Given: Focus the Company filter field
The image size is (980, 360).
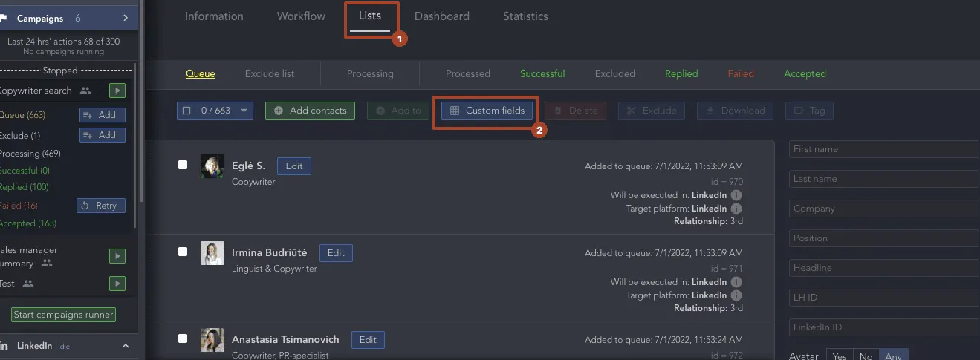Looking at the screenshot, I should (884, 209).
